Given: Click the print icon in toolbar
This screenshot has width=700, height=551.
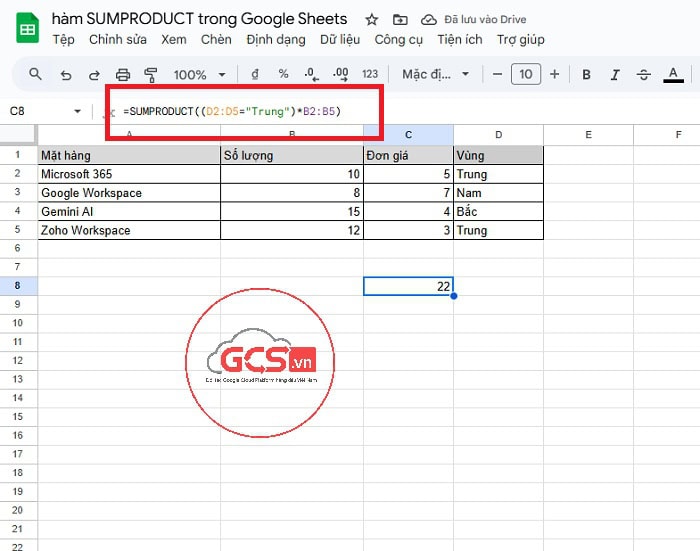Looking at the screenshot, I should tap(123, 74).
